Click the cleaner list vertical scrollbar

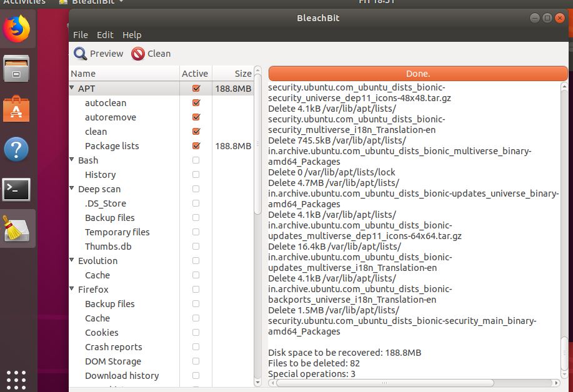point(257,144)
